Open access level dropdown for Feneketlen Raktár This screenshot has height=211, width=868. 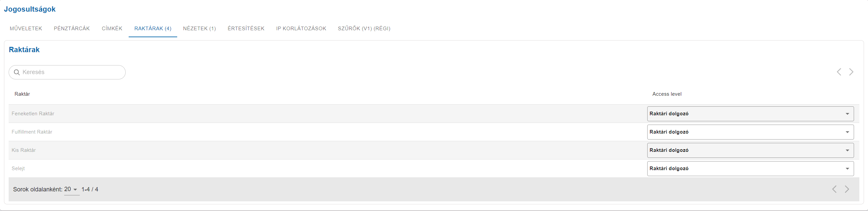pos(750,114)
